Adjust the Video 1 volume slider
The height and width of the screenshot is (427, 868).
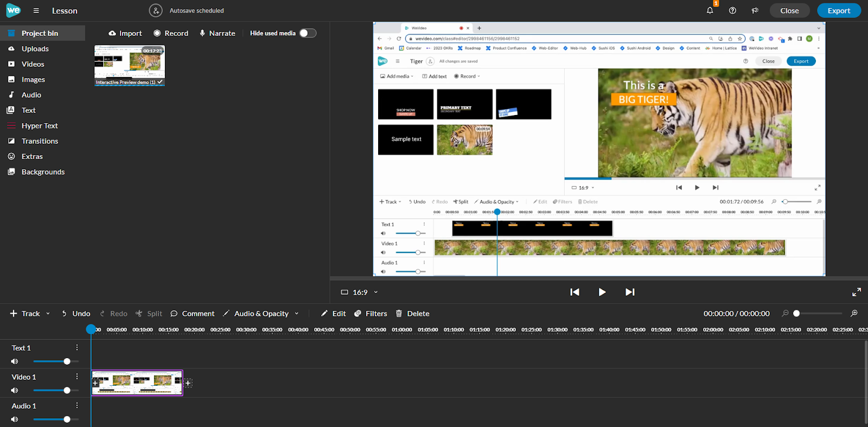[x=67, y=391]
